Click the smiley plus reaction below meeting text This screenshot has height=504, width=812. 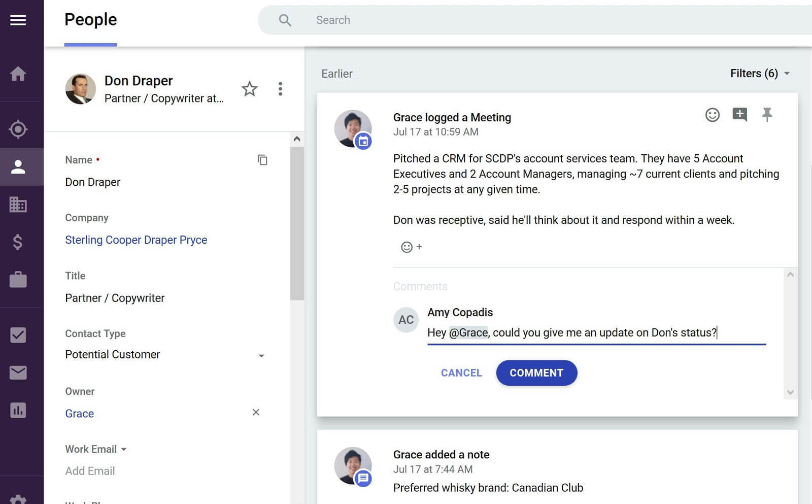(x=412, y=247)
